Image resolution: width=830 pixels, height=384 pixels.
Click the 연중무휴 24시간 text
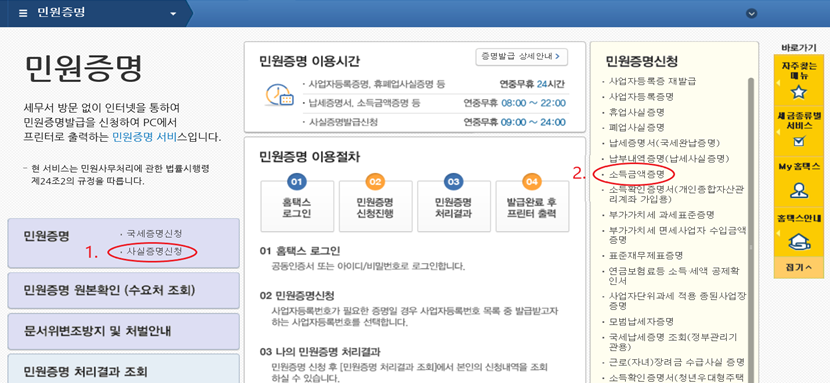pos(532,84)
